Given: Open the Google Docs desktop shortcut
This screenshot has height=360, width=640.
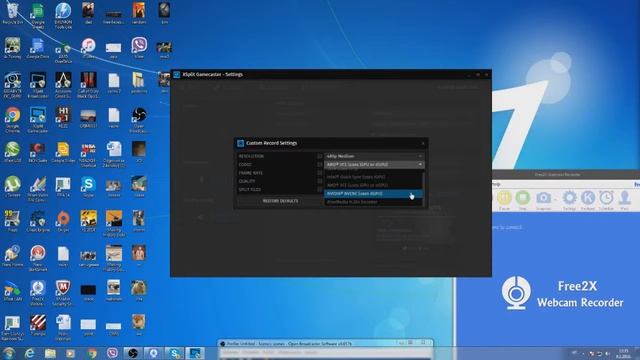Looking at the screenshot, I should (x=38, y=48).
